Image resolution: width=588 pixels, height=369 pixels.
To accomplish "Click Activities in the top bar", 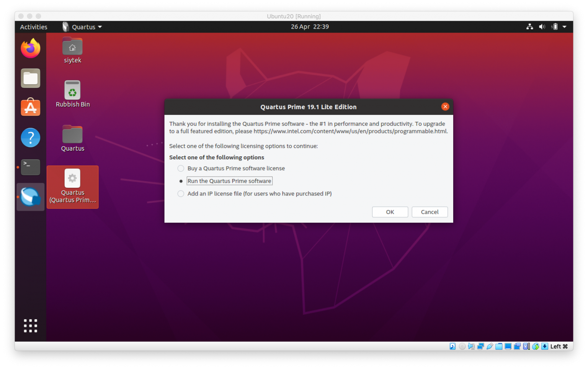I will pyautogui.click(x=34, y=27).
